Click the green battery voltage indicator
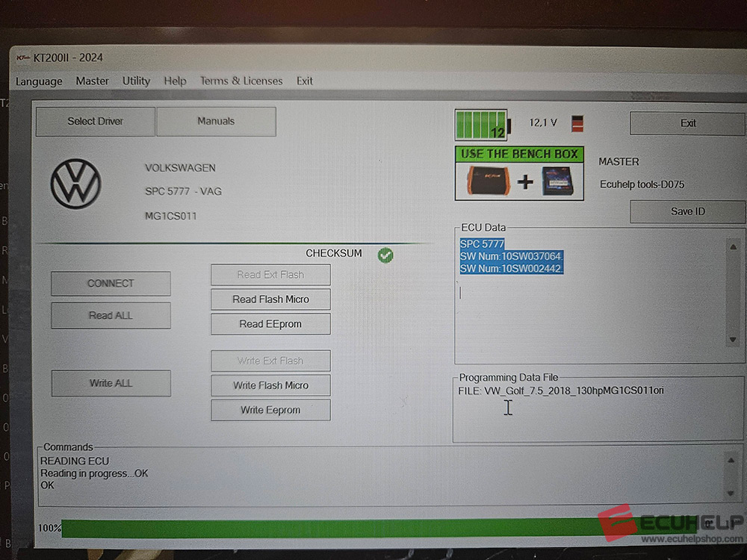747x560 pixels. tap(481, 125)
